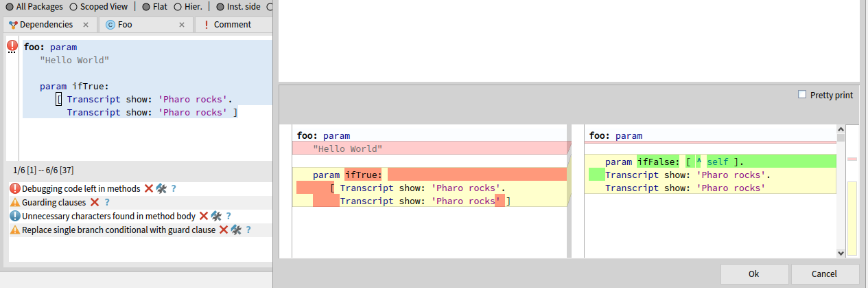
Task: Select 'Guarding clauses' critique row
Action: (x=140, y=202)
